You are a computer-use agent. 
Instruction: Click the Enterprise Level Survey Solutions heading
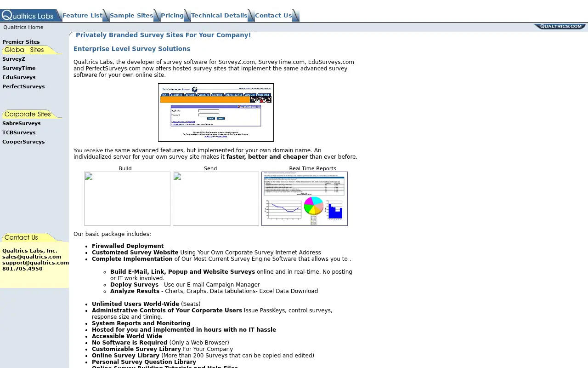(132, 49)
